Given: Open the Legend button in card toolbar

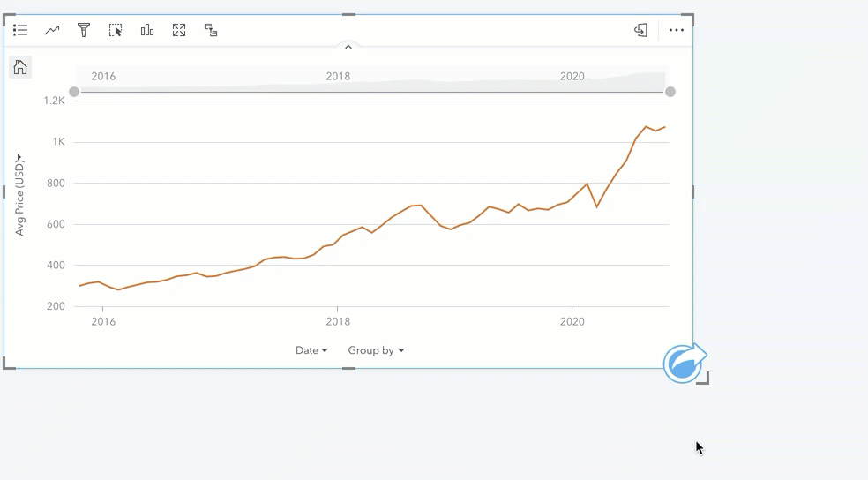Looking at the screenshot, I should click(20, 30).
